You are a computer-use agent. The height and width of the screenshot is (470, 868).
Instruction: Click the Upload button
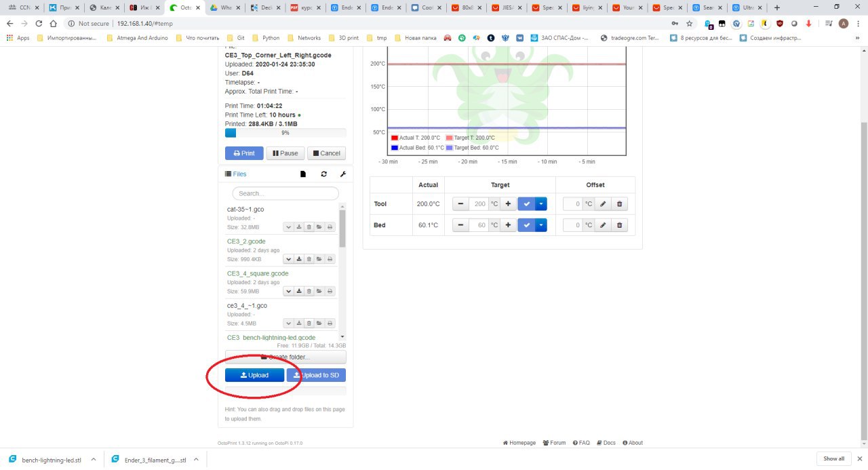[x=254, y=375]
